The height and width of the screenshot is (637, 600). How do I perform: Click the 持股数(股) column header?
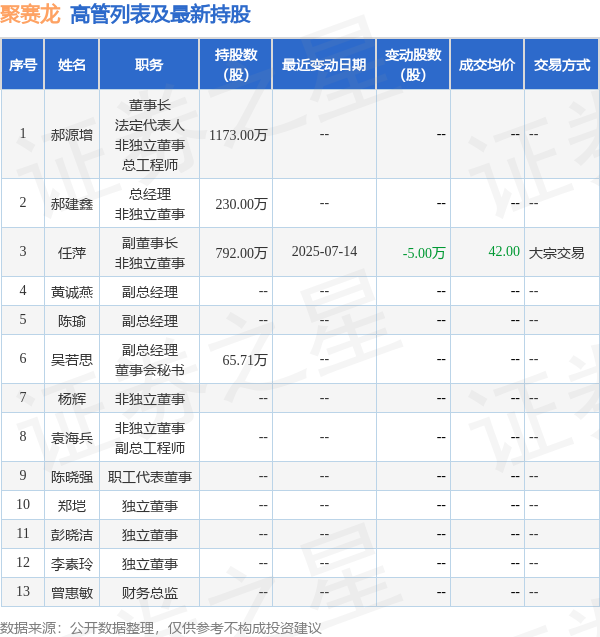(x=236, y=65)
